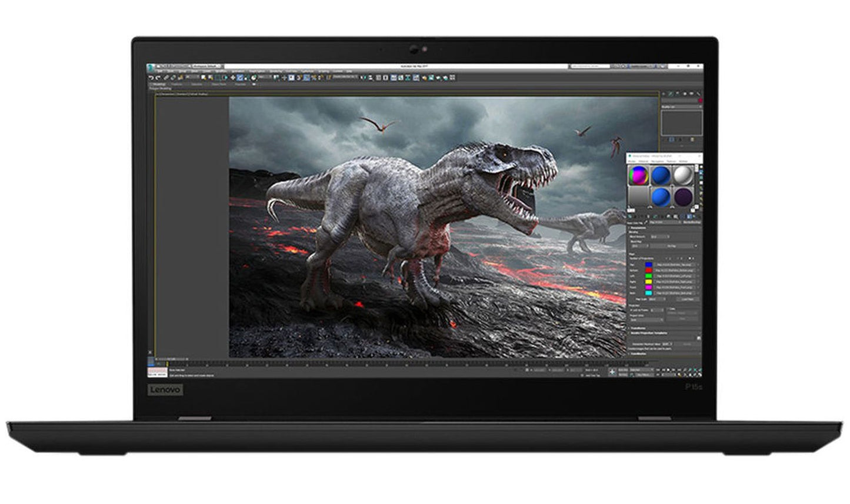
Task: Select the Link tool (Select and Link)
Action: click(166, 77)
